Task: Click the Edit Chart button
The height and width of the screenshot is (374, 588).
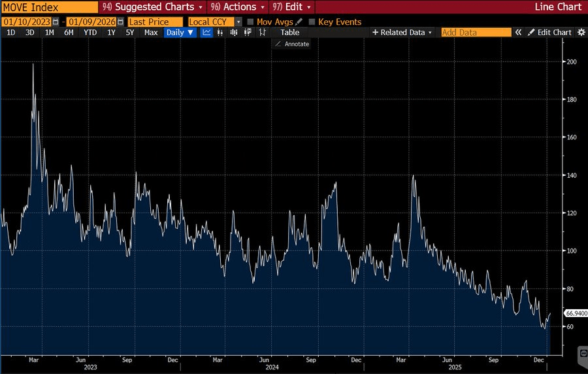Action: [x=549, y=32]
